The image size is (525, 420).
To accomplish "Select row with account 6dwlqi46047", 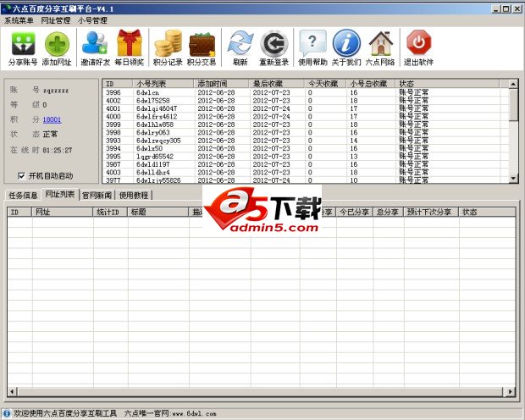I will coord(306,108).
